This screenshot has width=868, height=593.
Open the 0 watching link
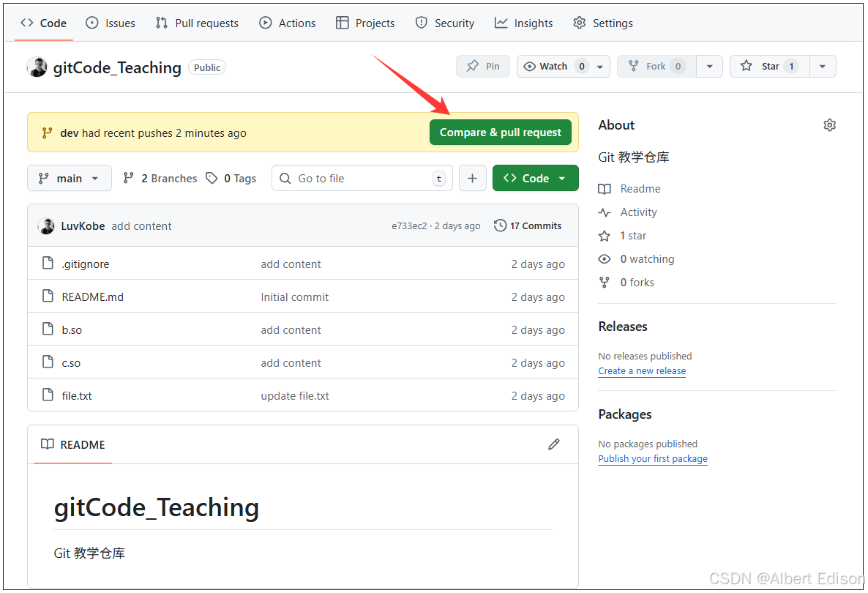point(647,259)
